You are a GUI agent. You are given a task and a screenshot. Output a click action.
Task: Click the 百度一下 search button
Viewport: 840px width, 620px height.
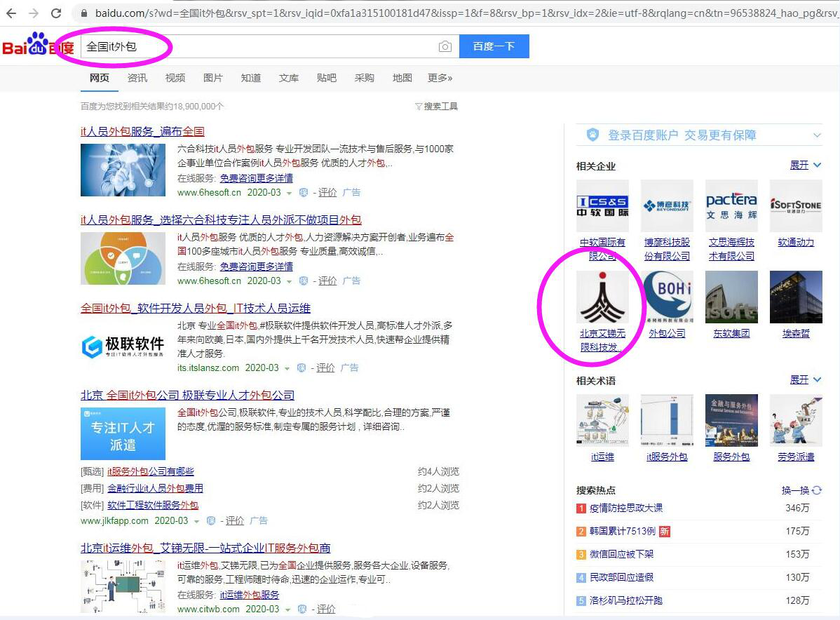point(494,46)
